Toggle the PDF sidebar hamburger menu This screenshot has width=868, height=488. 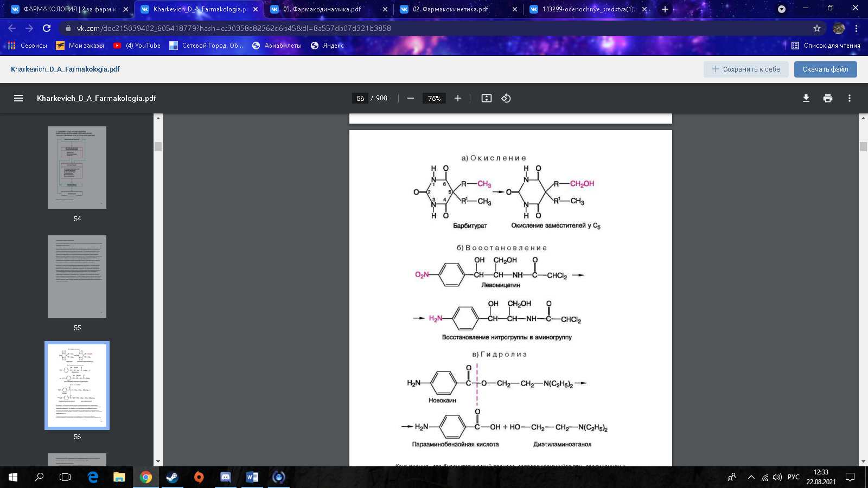[18, 98]
